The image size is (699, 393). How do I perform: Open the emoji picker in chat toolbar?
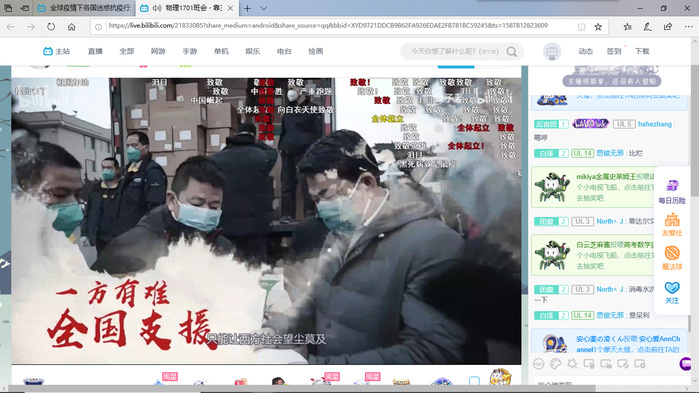tap(539, 364)
